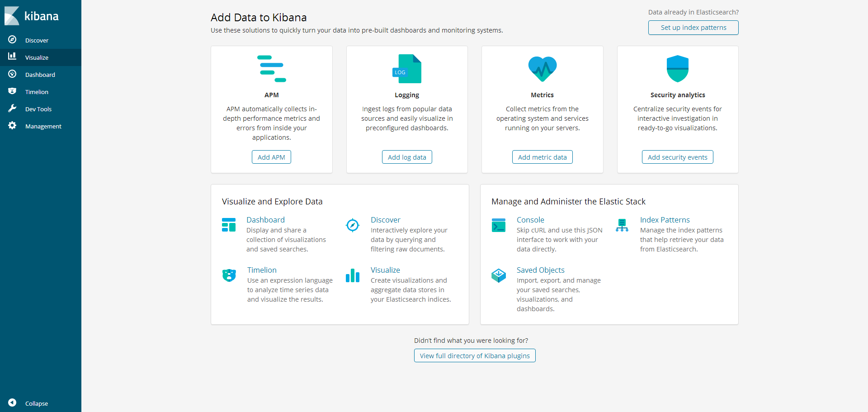The image size is (868, 412).
Task: View full directory of Kibana plugins
Action: [x=475, y=355]
